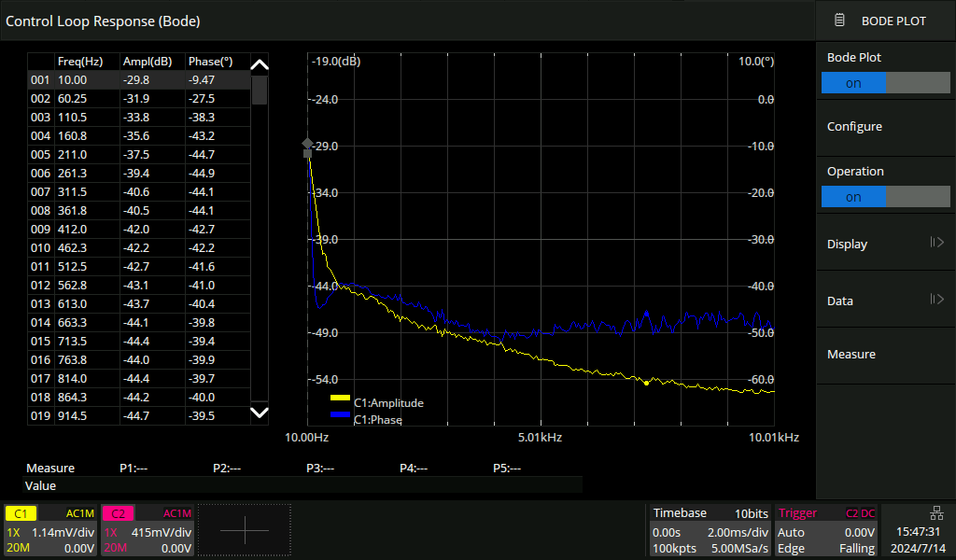Click the 5.01kHz axis label

coord(541,437)
